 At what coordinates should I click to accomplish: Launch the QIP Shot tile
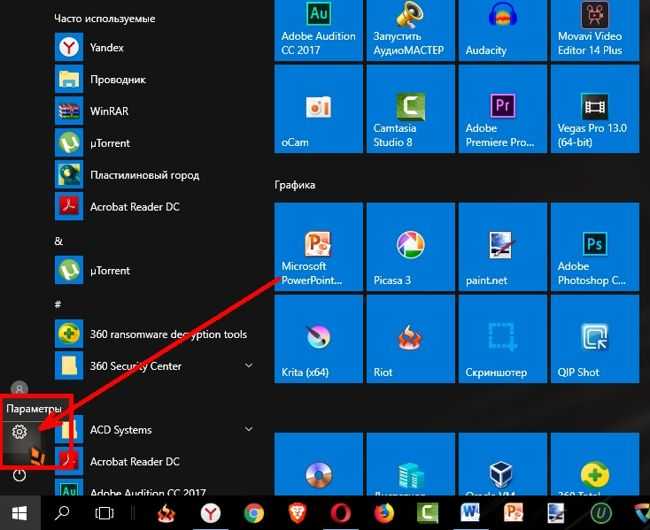click(595, 339)
